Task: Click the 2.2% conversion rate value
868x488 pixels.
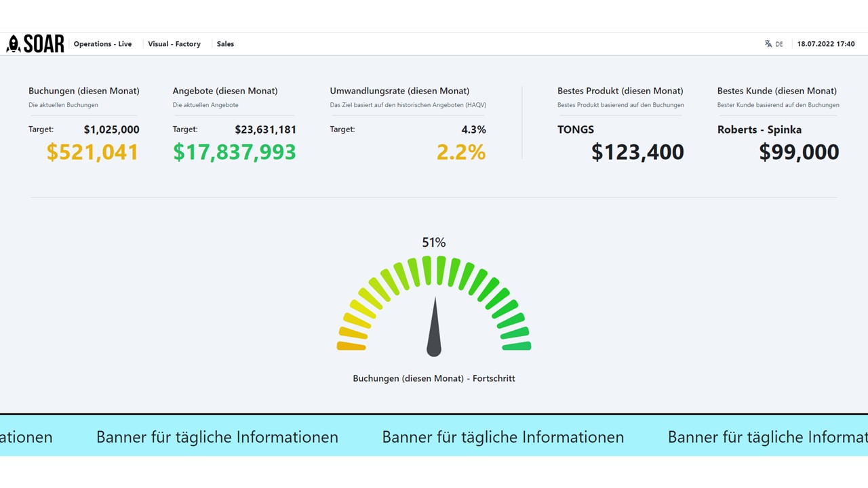Action: point(461,152)
